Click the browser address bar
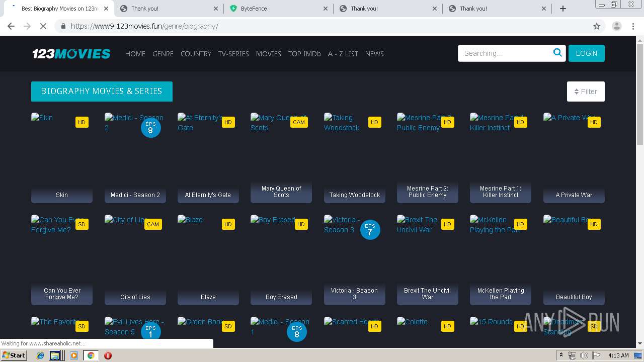The width and height of the screenshot is (644, 362). click(322, 26)
